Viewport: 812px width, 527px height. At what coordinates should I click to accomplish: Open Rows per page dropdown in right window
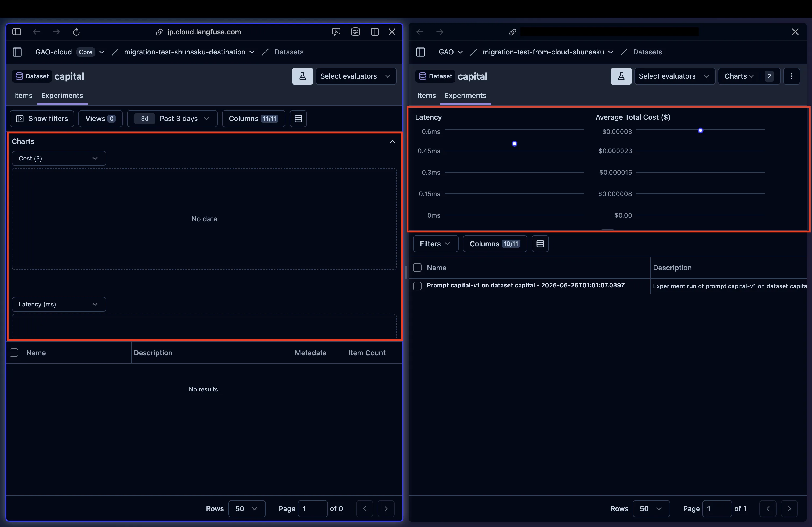coord(651,508)
